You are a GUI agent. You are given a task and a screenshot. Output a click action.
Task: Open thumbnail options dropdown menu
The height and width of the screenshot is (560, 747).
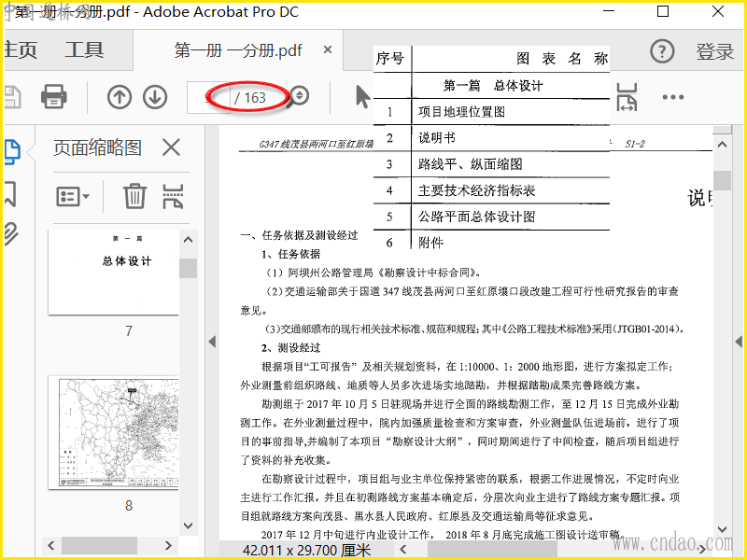(73, 196)
